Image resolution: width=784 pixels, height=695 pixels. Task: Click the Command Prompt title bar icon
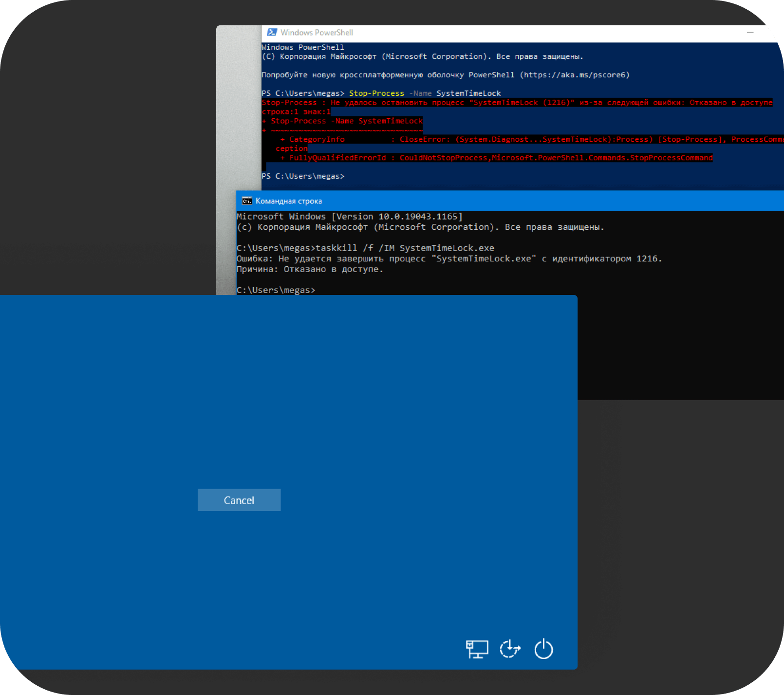click(247, 200)
